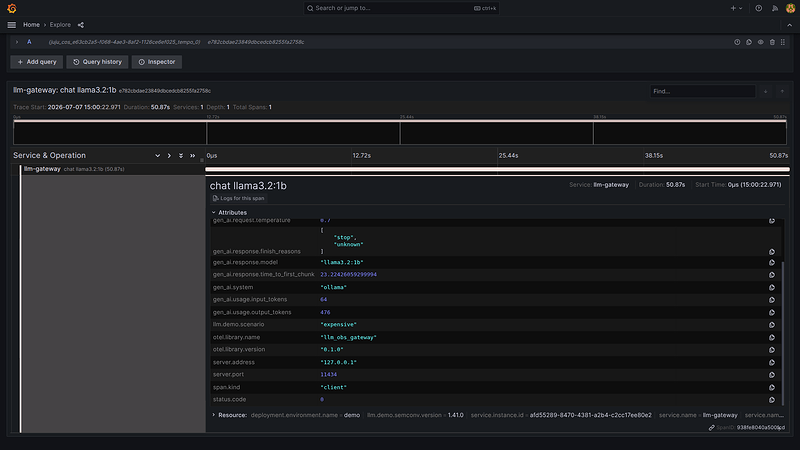The height and width of the screenshot is (450, 800).
Task: Select the 23.22426059299994 value
Action: click(x=348, y=274)
